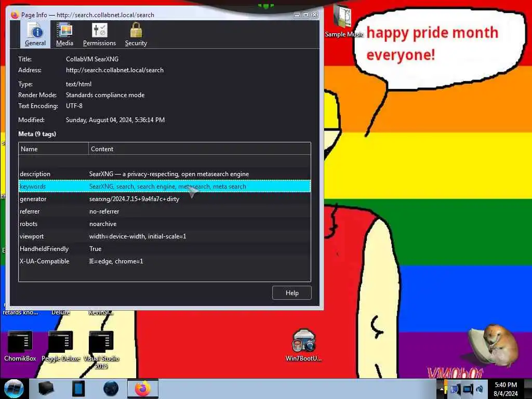Click the blue tablet-shaped taskbar icon

pyautogui.click(x=78, y=389)
